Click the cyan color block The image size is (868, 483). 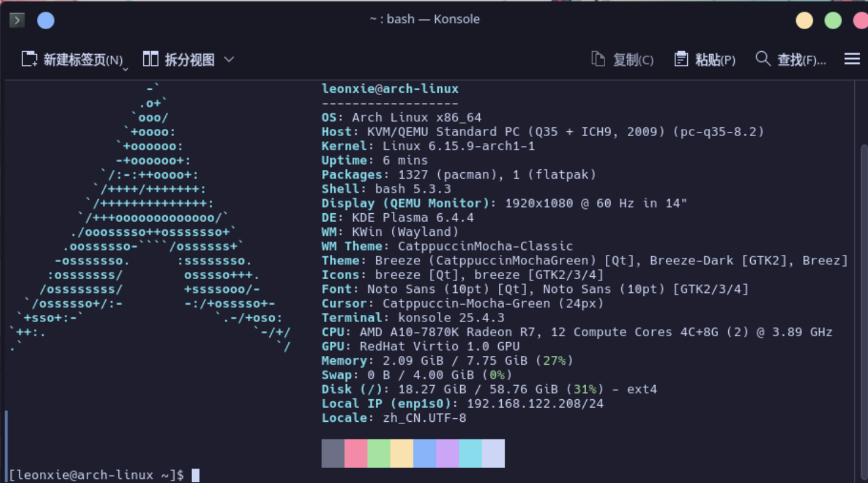pos(470,453)
